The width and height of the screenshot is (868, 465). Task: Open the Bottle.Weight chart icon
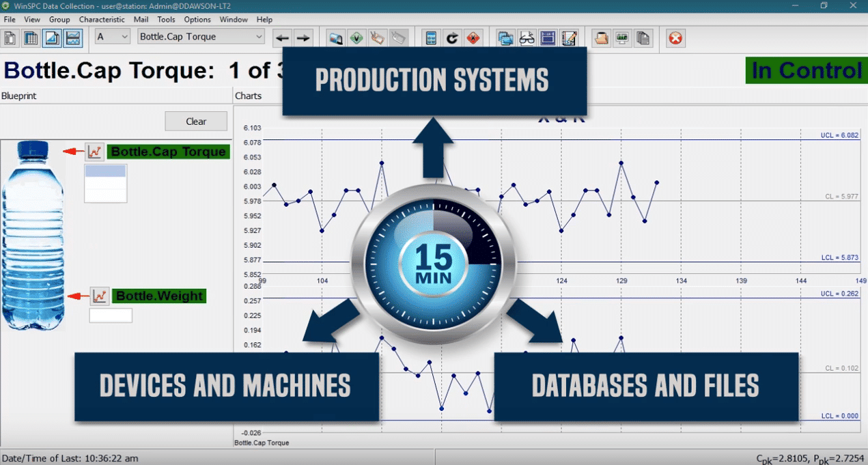100,296
